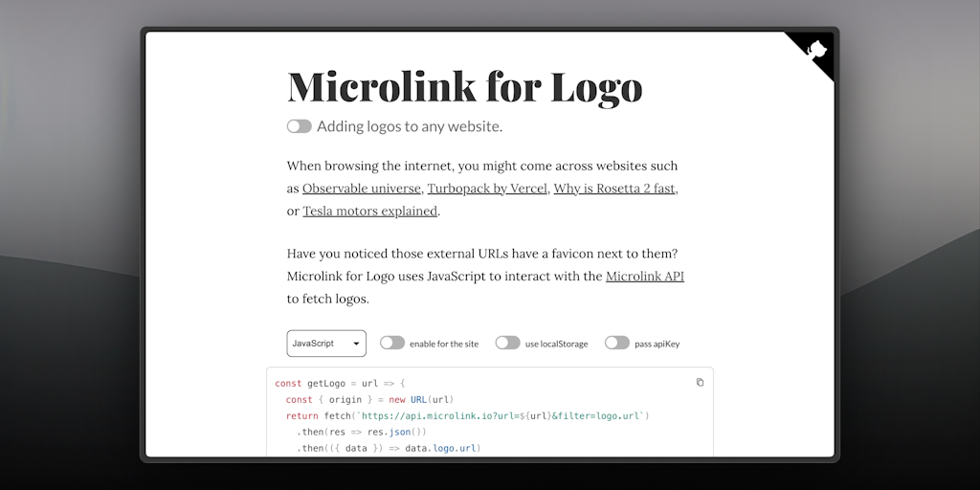Turn on 'enable for the site' toggle
The width and height of the screenshot is (980, 490).
[x=392, y=343]
